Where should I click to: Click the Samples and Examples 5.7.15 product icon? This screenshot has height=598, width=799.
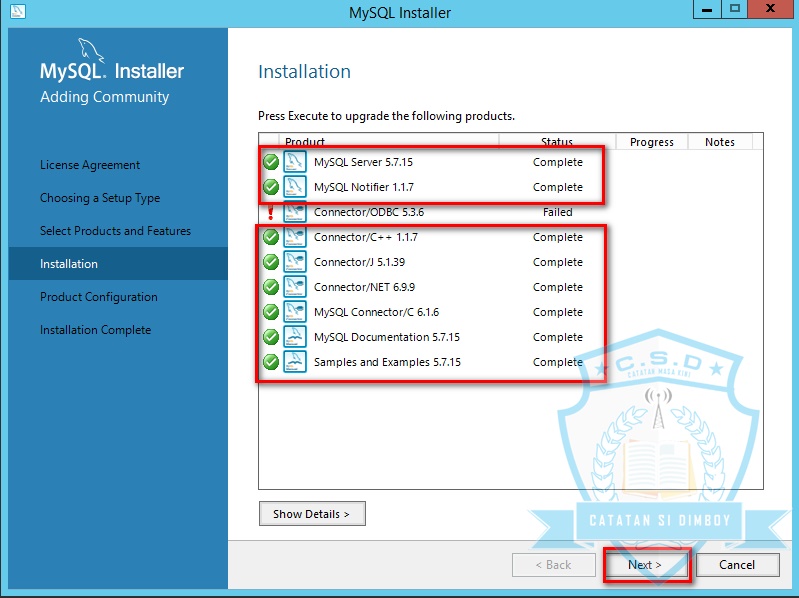pos(295,362)
